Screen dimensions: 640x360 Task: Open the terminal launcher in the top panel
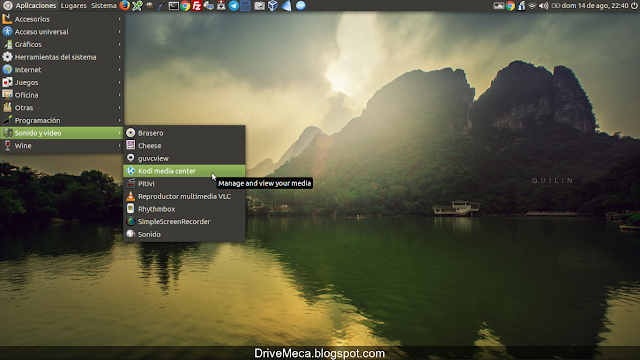point(173,6)
